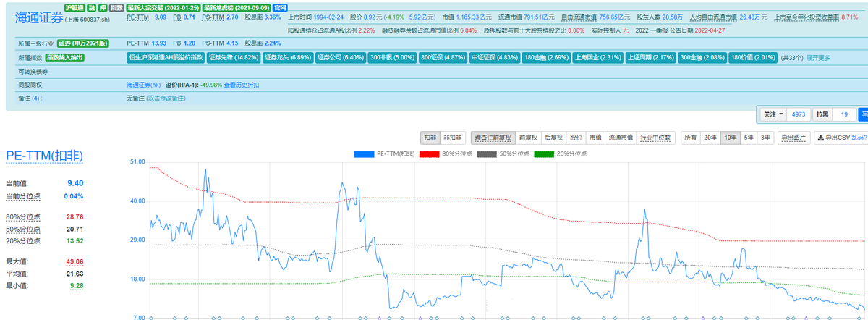This screenshot has width=868, height=320.
Task: Switch chart overlay to 流通市值
Action: (x=619, y=137)
